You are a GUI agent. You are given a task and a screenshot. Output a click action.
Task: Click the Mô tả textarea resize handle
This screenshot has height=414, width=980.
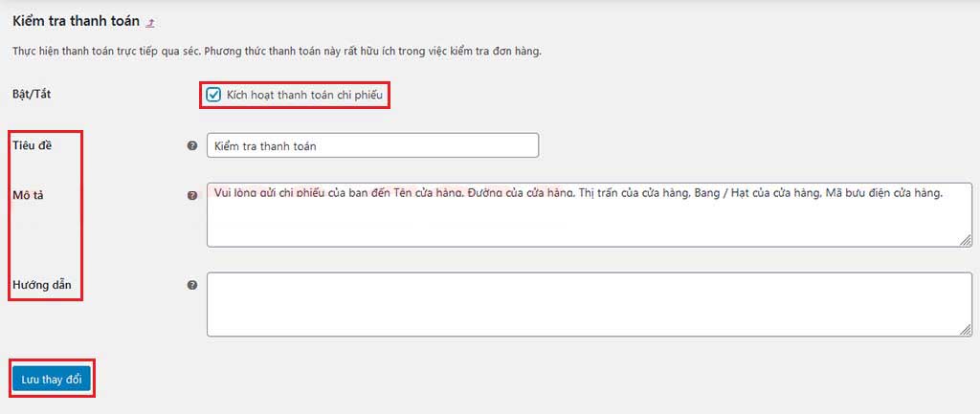click(966, 240)
